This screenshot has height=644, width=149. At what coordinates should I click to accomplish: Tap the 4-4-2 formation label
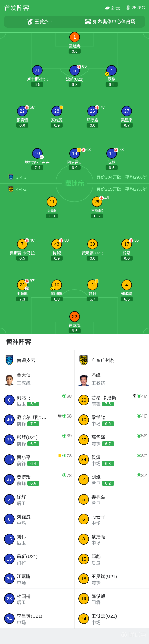click(21, 189)
